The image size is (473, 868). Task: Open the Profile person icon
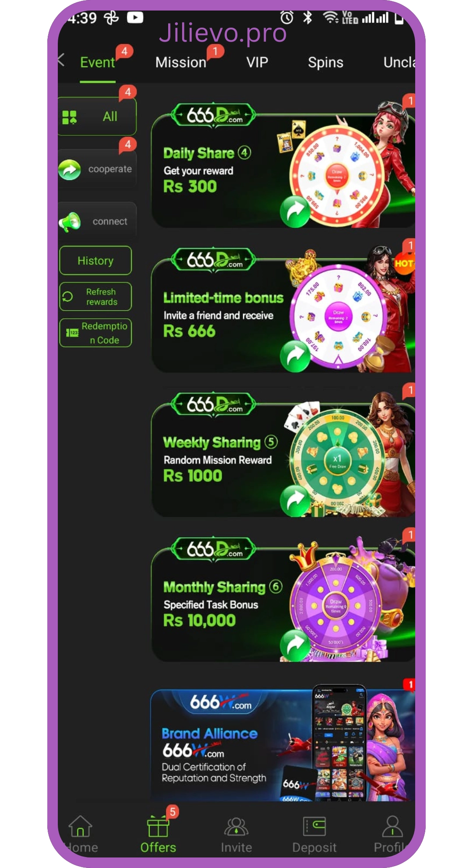392,827
